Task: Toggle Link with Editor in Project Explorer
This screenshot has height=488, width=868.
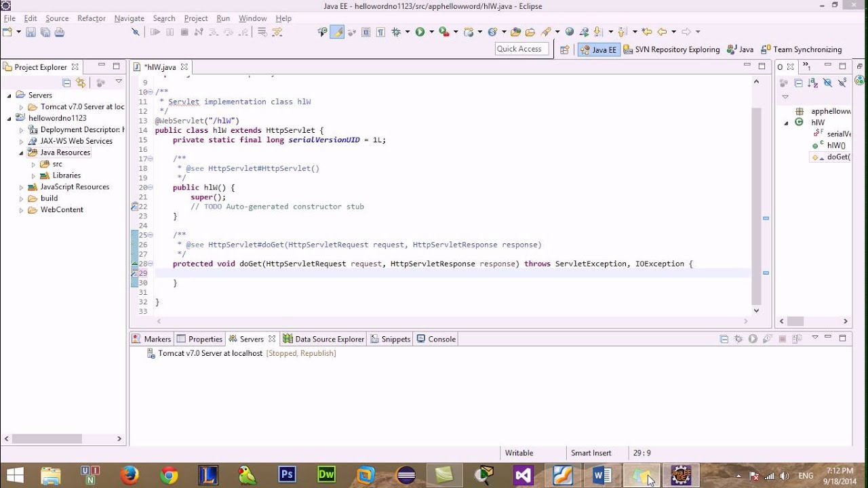Action: point(81,83)
